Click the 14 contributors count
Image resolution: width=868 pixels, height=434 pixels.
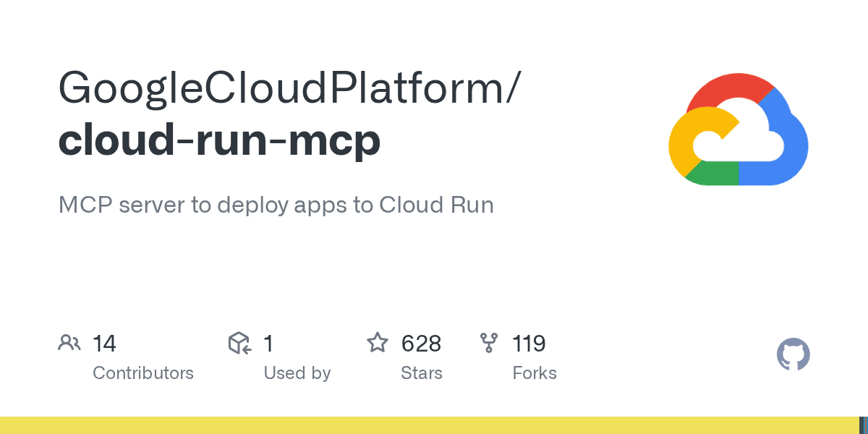[x=105, y=344]
